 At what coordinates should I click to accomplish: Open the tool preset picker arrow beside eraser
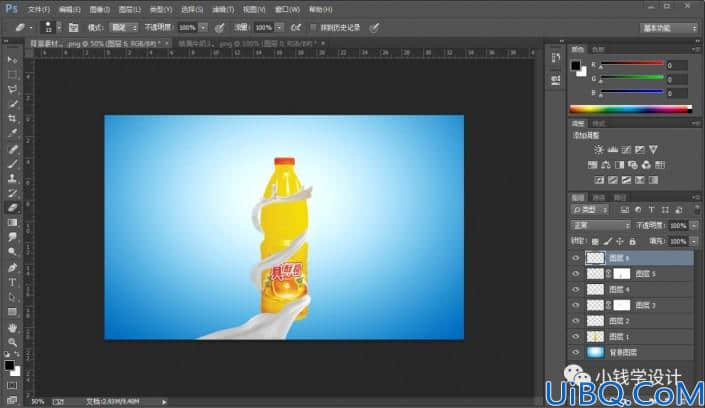tap(31, 27)
